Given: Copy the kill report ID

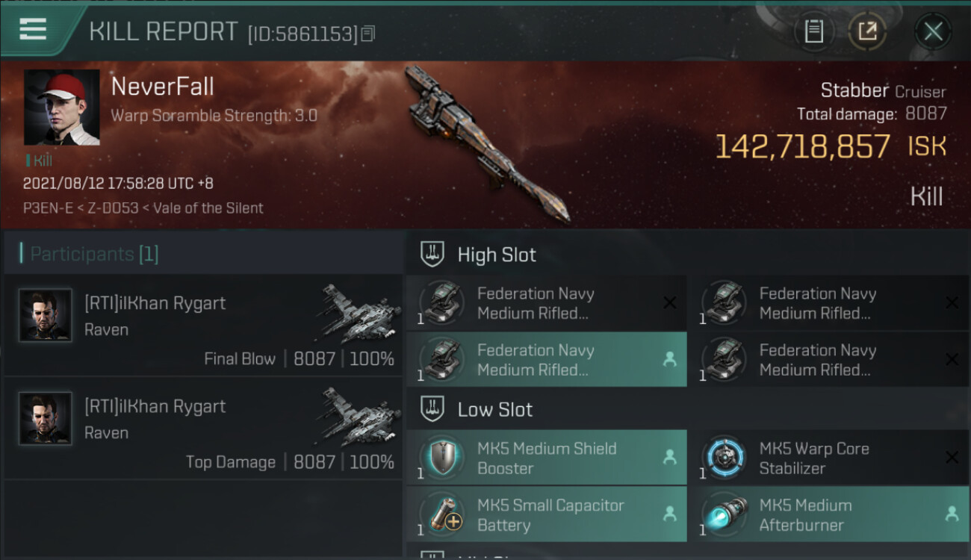Looking at the screenshot, I should coord(367,34).
